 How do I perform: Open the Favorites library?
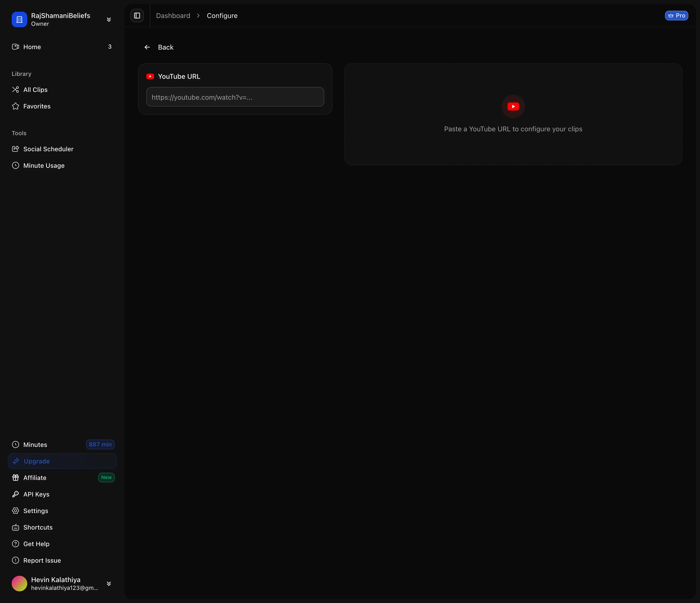coord(62,106)
